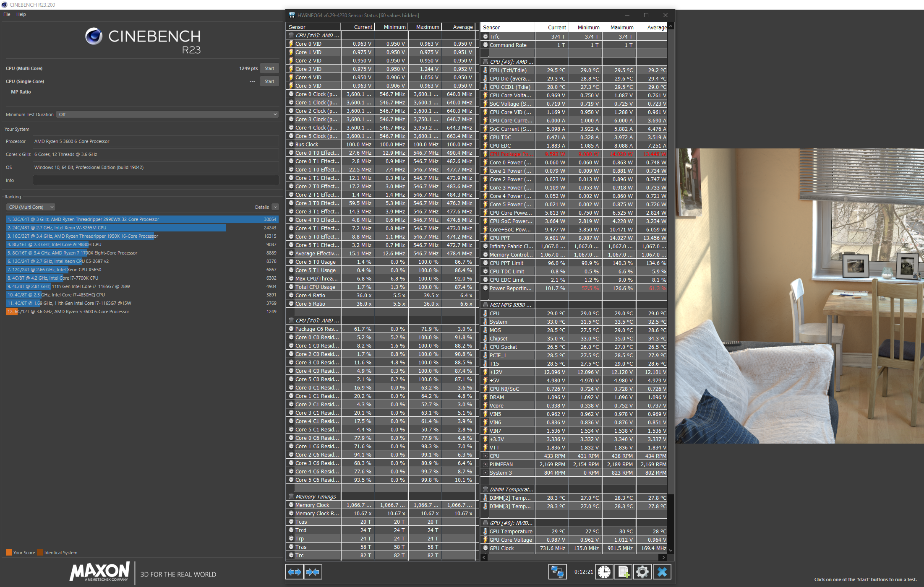
Task: Open the Help menu
Action: pyautogui.click(x=21, y=14)
